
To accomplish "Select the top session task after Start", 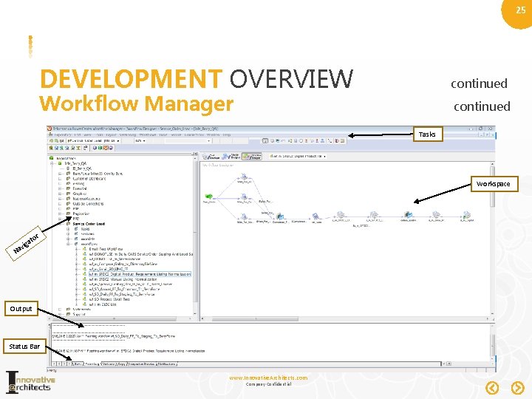I will 244,177.
